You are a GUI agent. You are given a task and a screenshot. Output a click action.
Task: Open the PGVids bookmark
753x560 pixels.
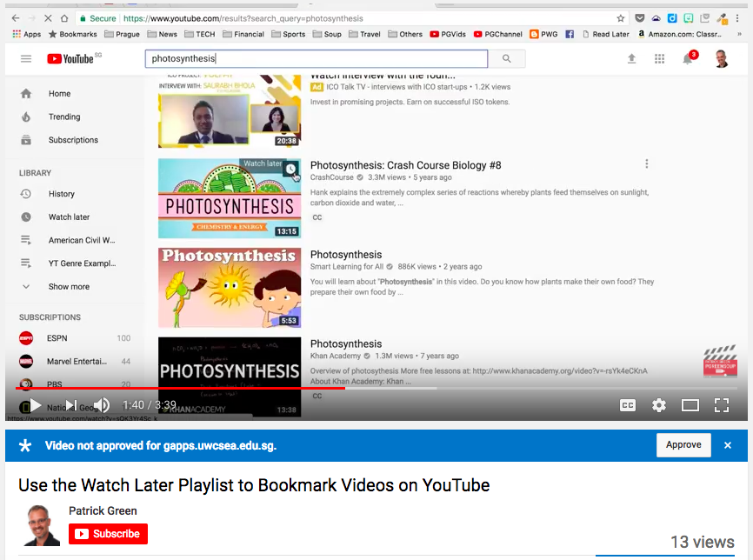448,34
